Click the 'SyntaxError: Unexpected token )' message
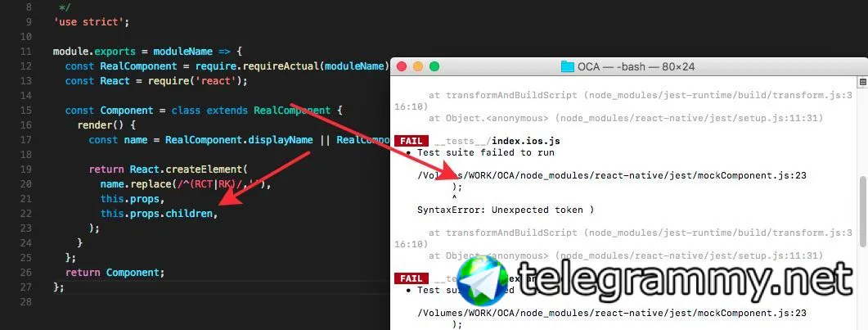 tap(506, 210)
